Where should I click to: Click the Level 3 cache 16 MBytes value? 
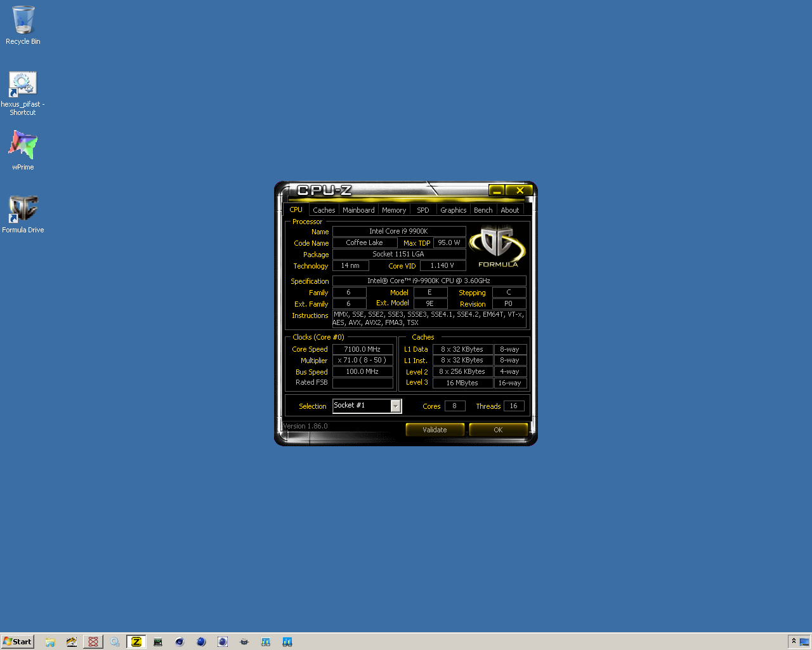point(462,383)
